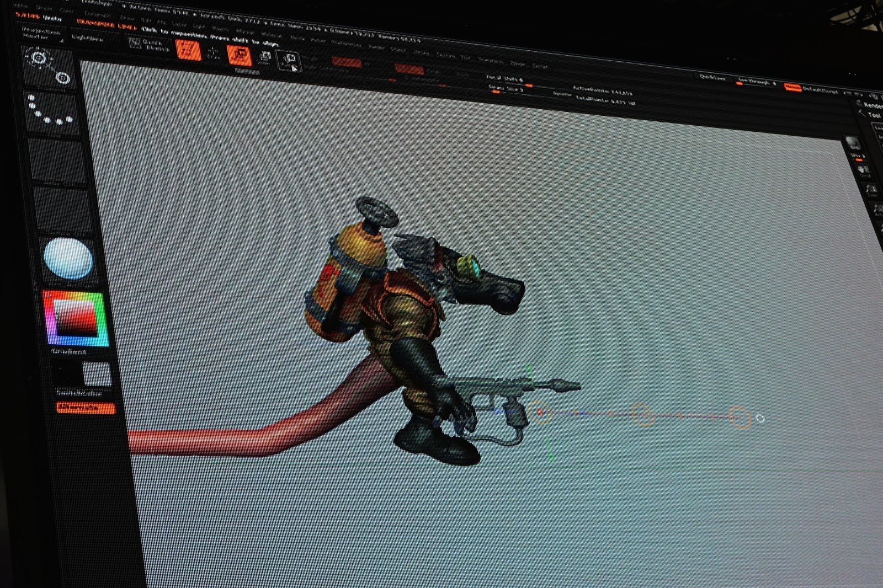Click the Scroll hand icon on right shelf
This screenshot has width=883, height=588.
[863, 170]
